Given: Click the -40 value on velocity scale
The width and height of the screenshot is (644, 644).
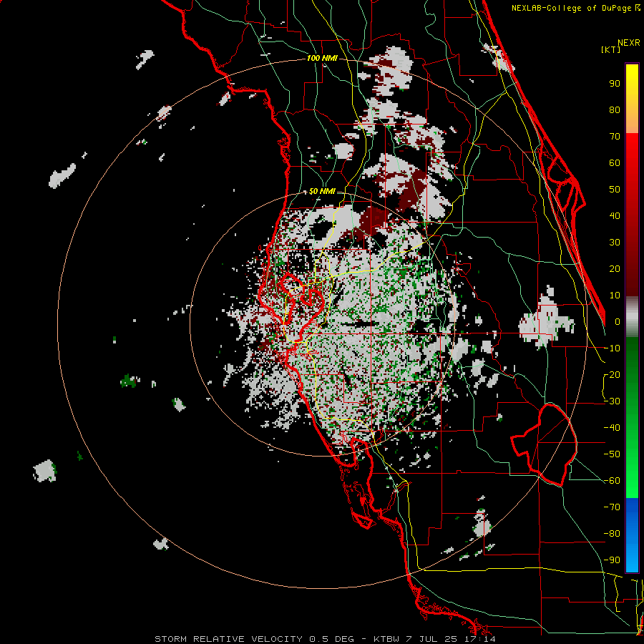Looking at the screenshot, I should 612,428.
